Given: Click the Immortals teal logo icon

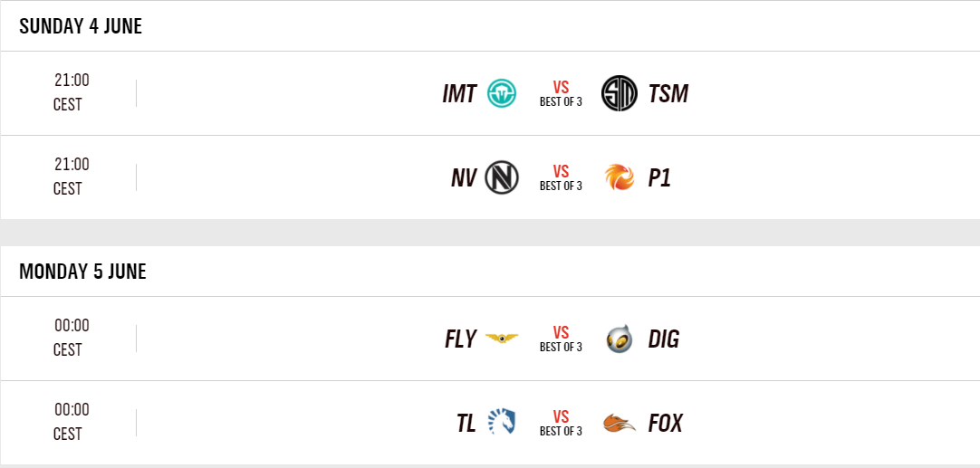Looking at the screenshot, I should tap(502, 93).
